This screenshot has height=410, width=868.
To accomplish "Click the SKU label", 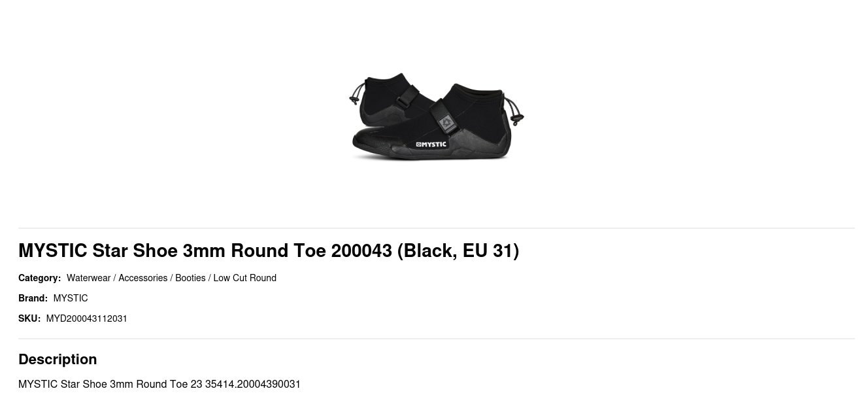I will (29, 318).
